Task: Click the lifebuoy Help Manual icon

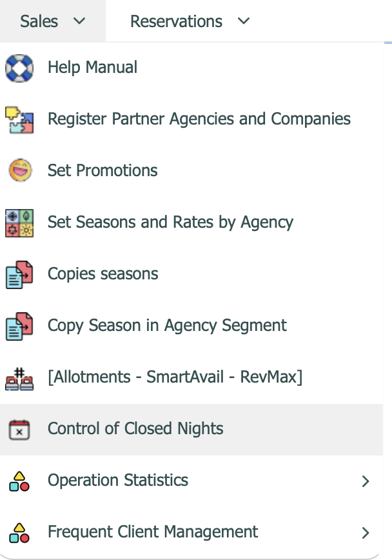Action: [19, 68]
